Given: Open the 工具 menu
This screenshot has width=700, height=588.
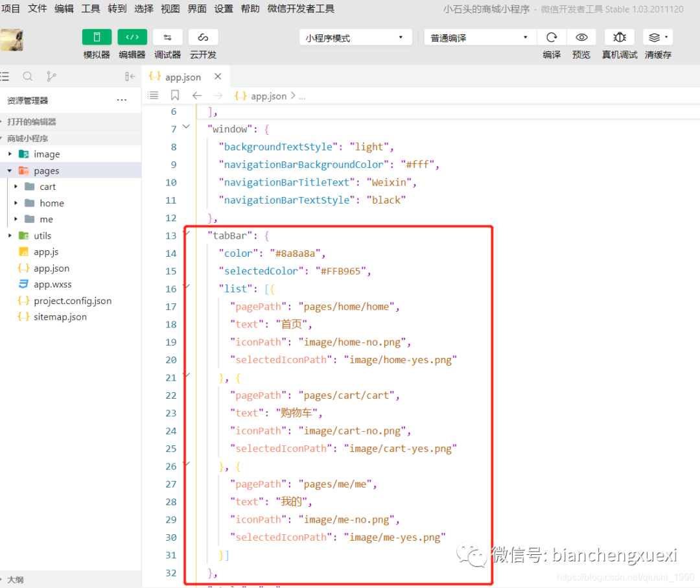Looking at the screenshot, I should [x=91, y=8].
